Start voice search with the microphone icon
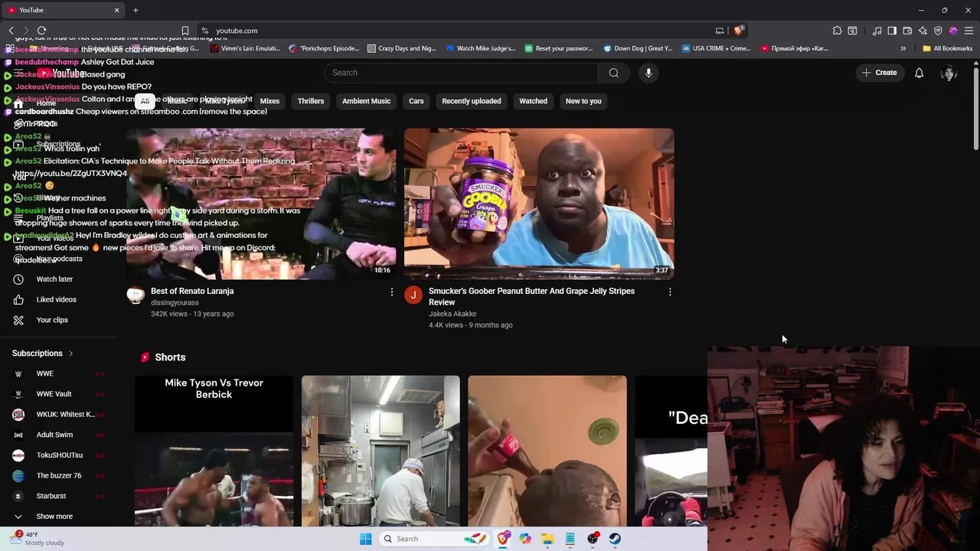Screen dimensions: 980x551 tap(648, 73)
